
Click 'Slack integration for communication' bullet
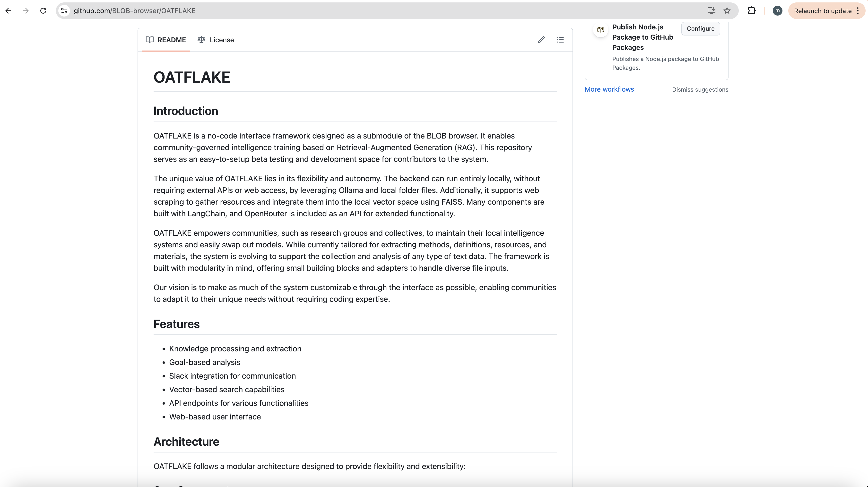[x=233, y=376]
